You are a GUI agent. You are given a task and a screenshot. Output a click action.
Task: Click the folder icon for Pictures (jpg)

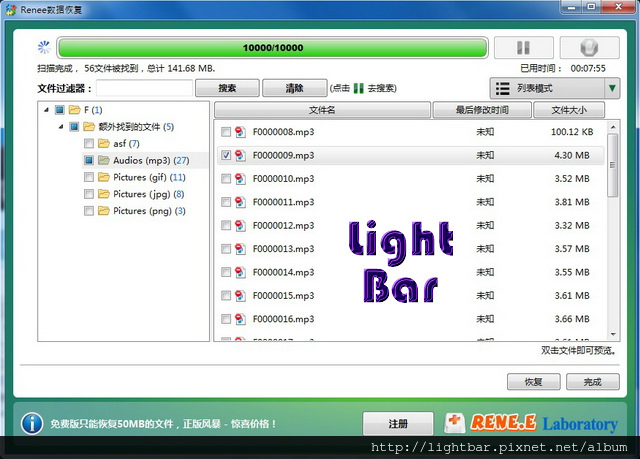click(x=104, y=193)
